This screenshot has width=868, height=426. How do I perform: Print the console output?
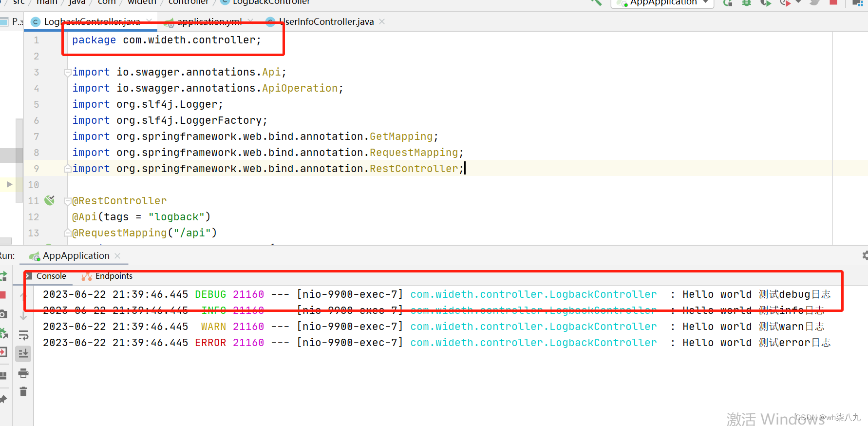[23, 373]
